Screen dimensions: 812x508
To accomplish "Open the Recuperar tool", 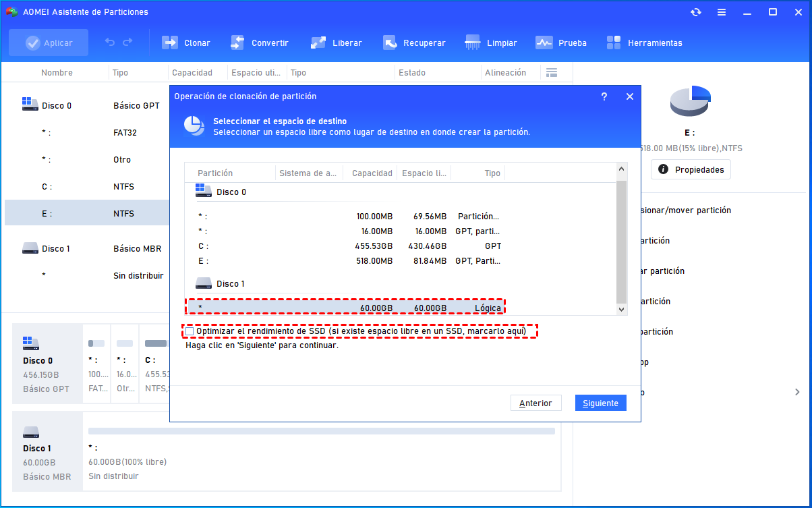I will click(414, 43).
